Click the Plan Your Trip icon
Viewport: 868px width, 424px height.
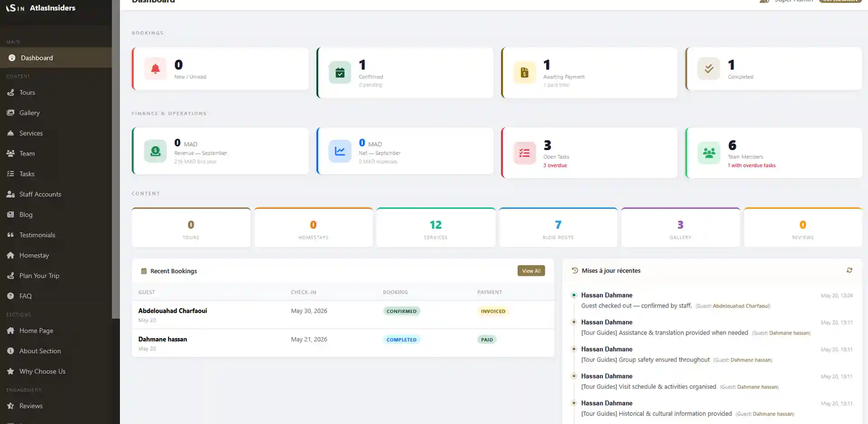10,276
